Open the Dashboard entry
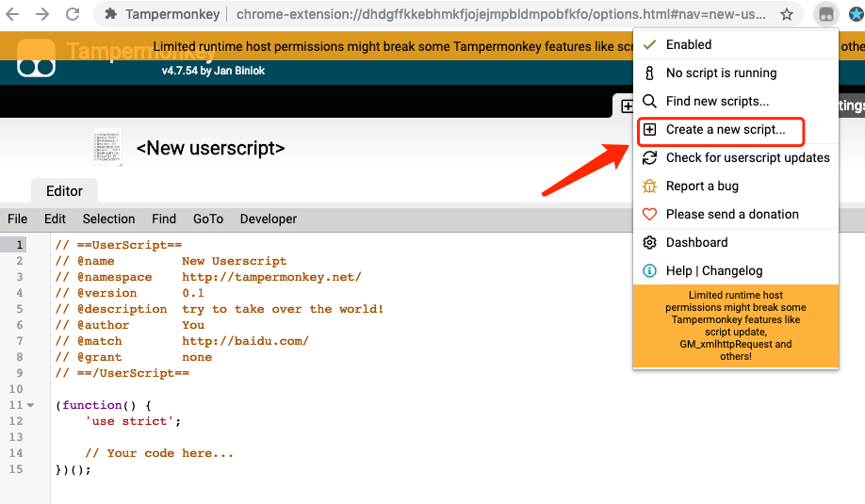 click(x=736, y=243)
